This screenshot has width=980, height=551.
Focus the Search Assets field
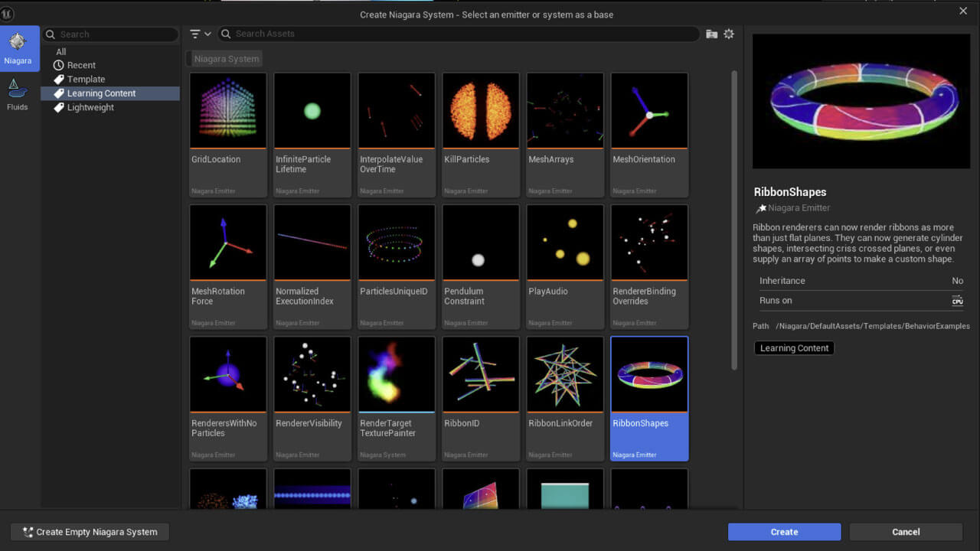pos(459,34)
